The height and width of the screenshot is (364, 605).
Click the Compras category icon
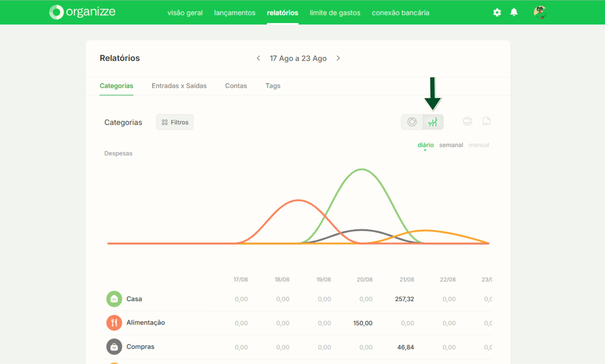coord(114,347)
